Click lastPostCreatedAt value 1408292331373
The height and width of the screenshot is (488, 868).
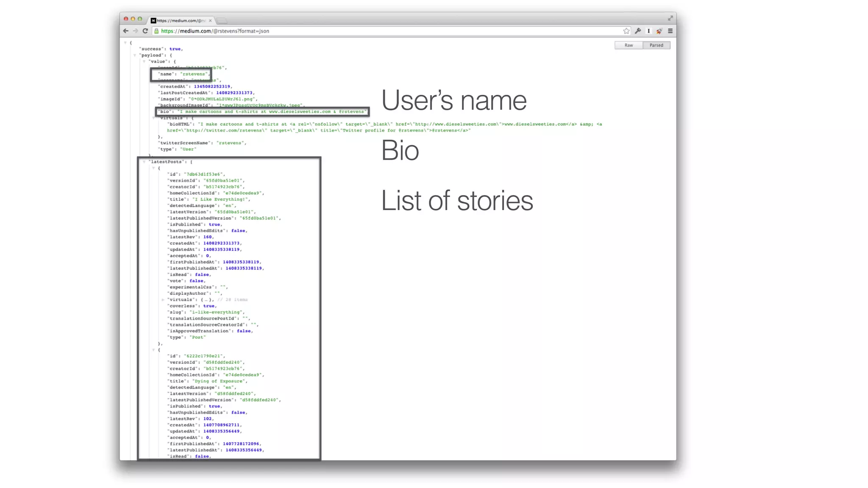[x=234, y=93]
